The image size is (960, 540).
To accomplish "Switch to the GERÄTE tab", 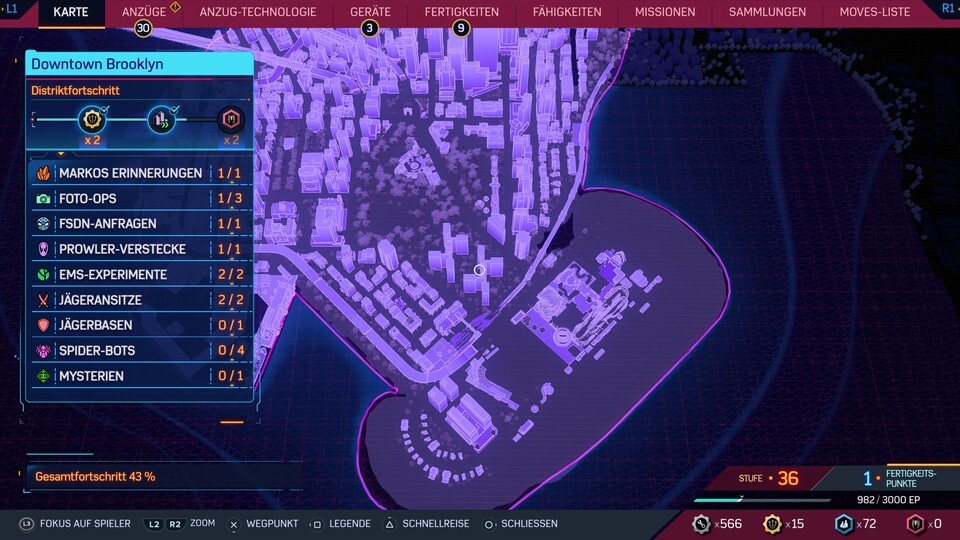I will pyautogui.click(x=370, y=12).
